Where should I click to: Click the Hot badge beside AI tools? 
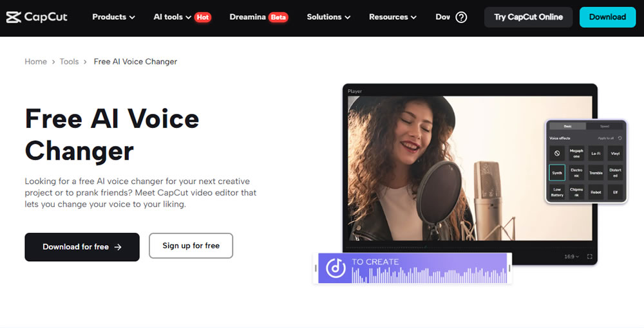pos(202,17)
